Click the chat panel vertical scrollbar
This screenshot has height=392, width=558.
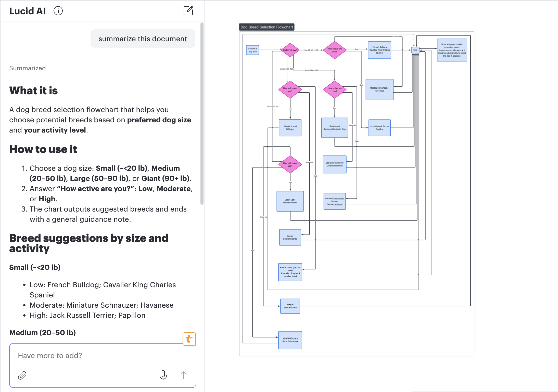[x=202, y=113]
